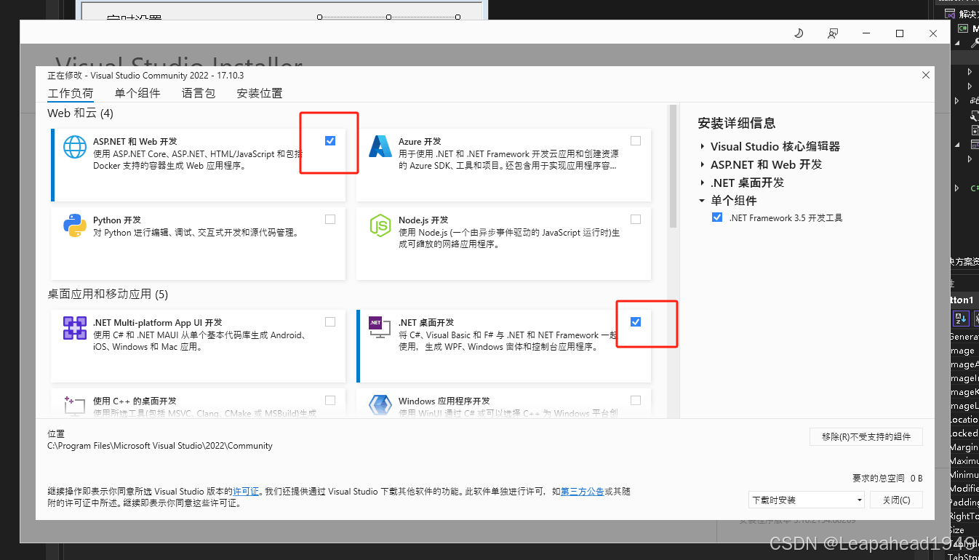Click the wrench Properties icon in Solution Explorer

(975, 43)
